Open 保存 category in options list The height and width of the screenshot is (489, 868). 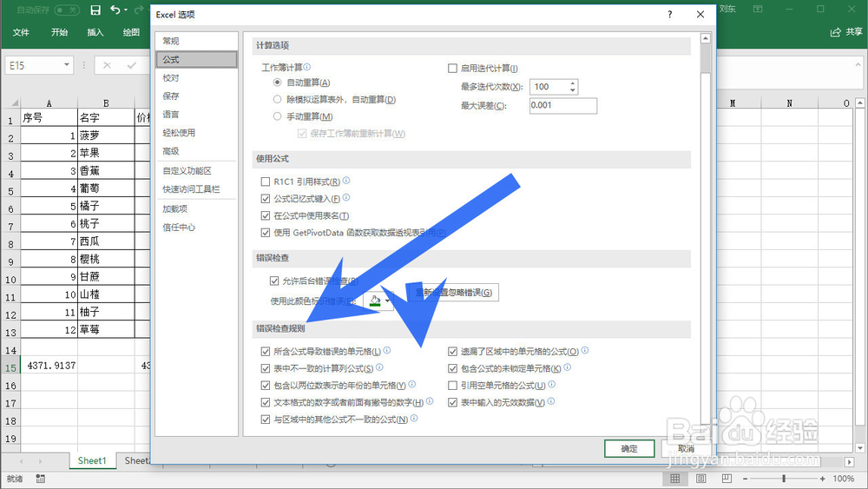tap(196, 96)
